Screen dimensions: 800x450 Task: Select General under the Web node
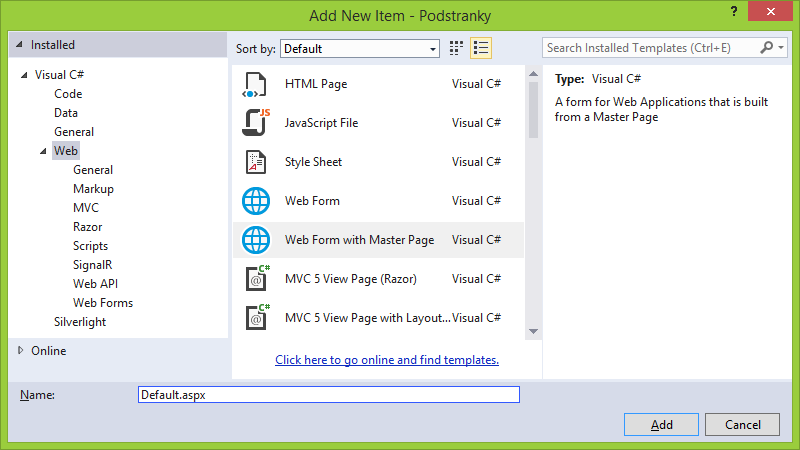click(93, 170)
